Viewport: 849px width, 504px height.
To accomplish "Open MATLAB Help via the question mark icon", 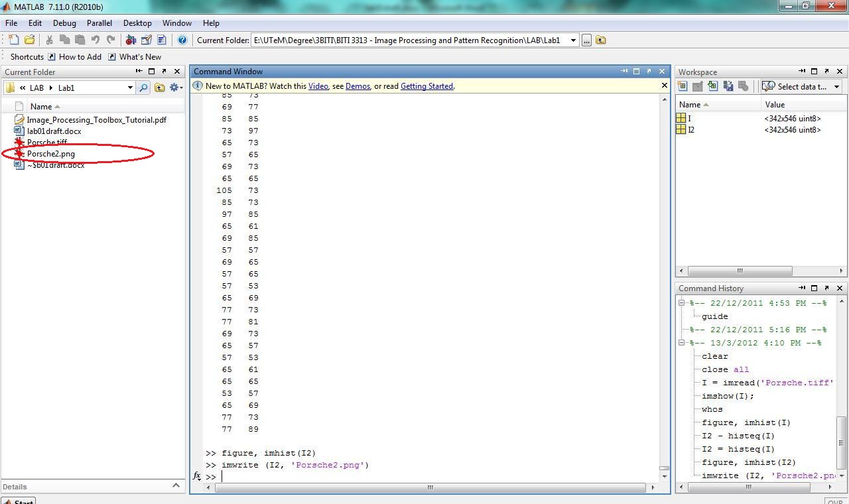I will pyautogui.click(x=181, y=40).
